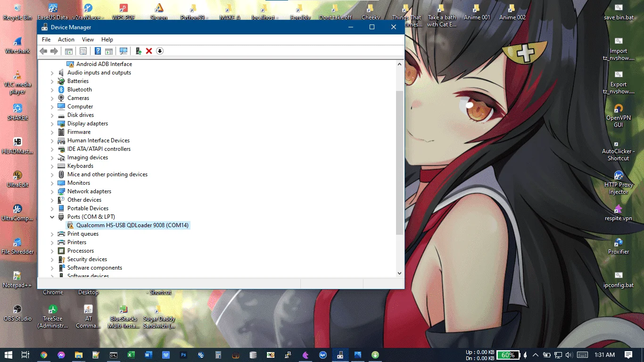
Task: Expand the Disk drives category
Action: 52,115
